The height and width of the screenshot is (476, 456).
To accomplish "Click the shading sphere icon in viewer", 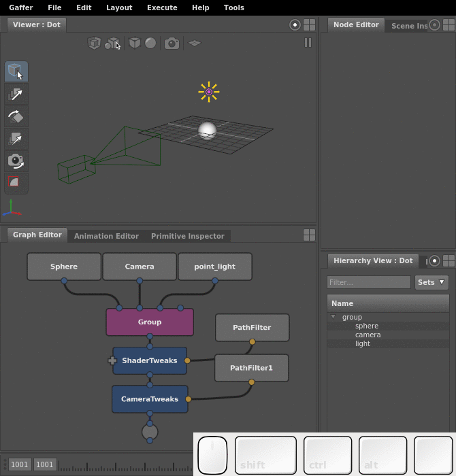I will [x=150, y=43].
